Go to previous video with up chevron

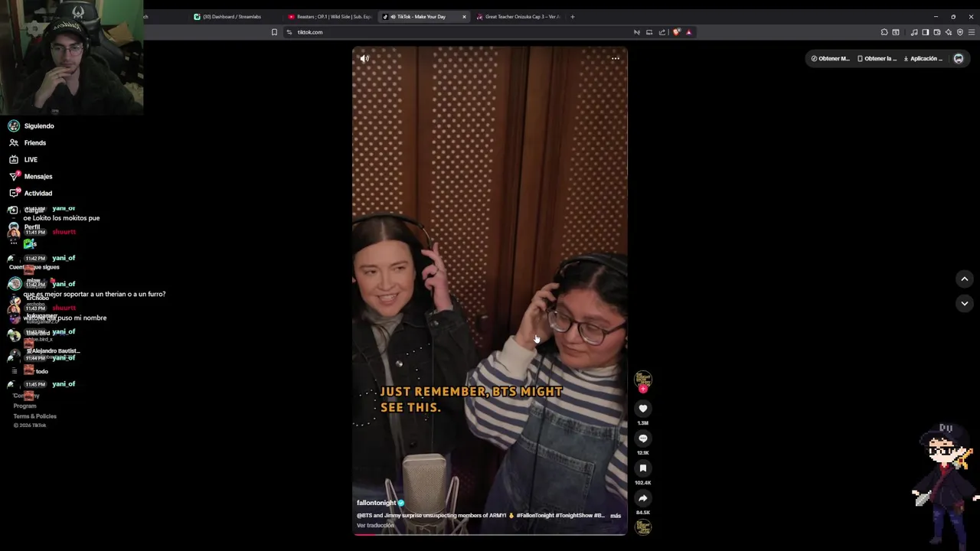pyautogui.click(x=965, y=279)
